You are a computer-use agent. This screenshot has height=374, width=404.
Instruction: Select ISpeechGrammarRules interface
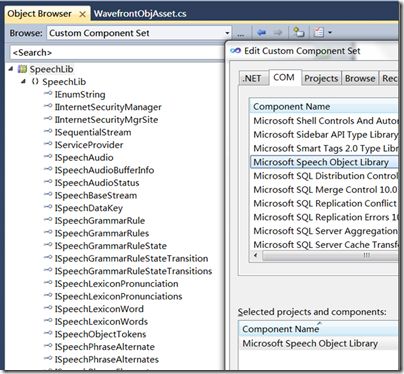(102, 233)
